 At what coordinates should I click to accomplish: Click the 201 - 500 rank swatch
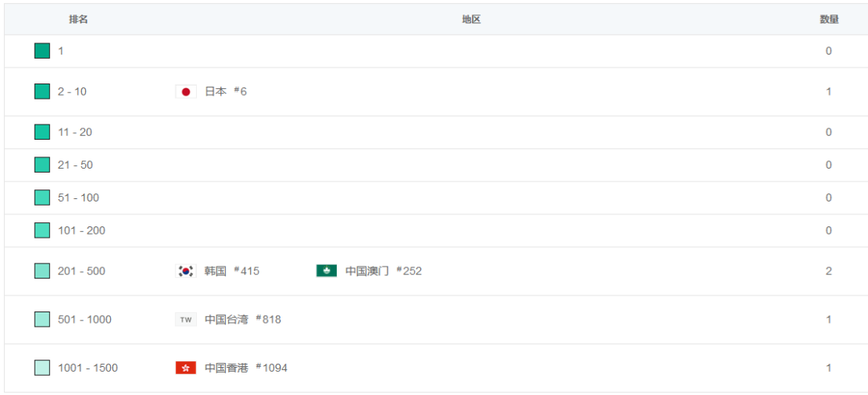click(42, 271)
